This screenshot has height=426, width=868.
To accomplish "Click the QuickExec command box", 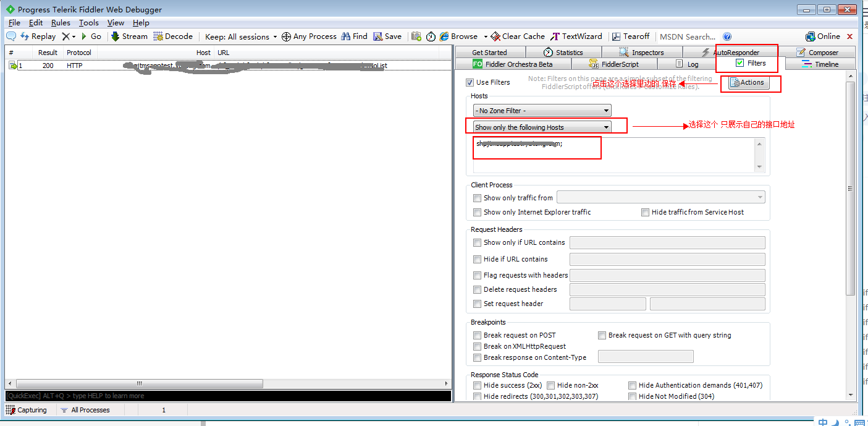I will click(228, 396).
